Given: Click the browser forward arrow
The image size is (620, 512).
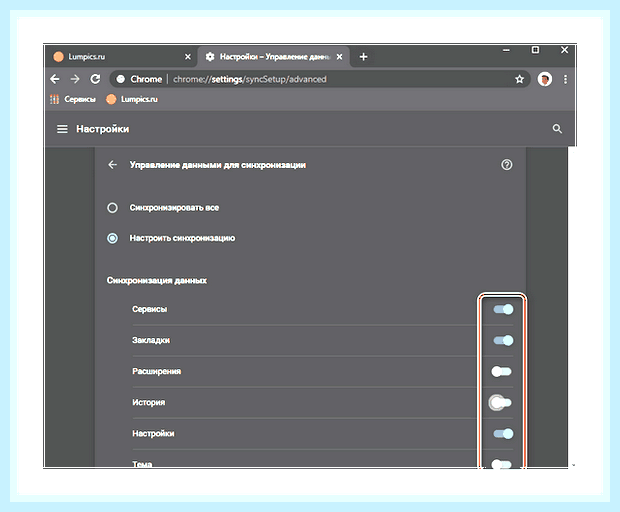Looking at the screenshot, I should point(75,79).
